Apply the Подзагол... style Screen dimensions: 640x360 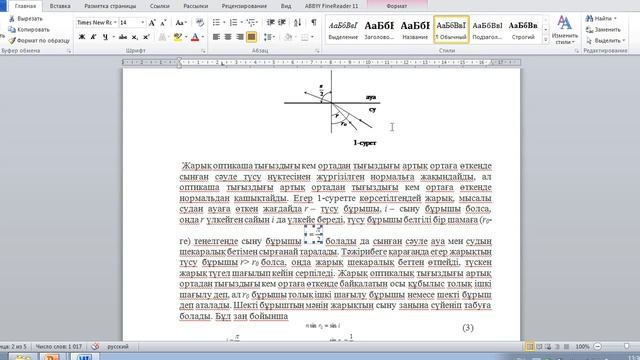487,30
